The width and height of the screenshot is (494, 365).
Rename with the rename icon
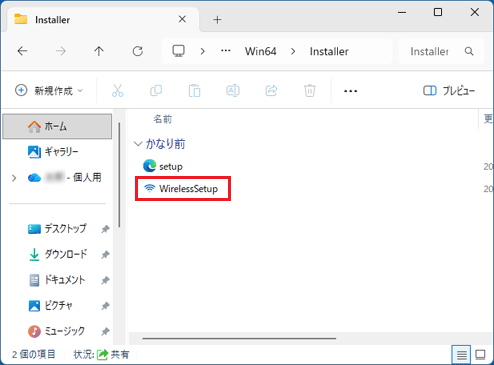[233, 90]
